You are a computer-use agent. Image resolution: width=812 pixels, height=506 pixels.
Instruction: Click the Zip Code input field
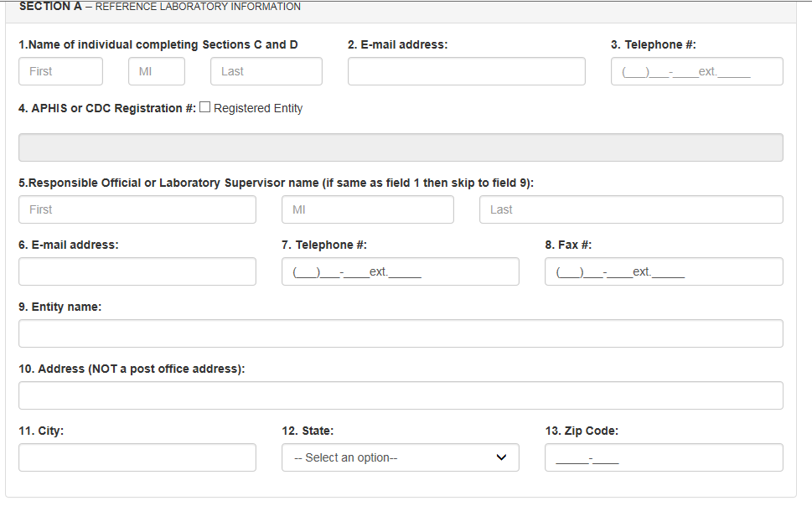tap(664, 457)
